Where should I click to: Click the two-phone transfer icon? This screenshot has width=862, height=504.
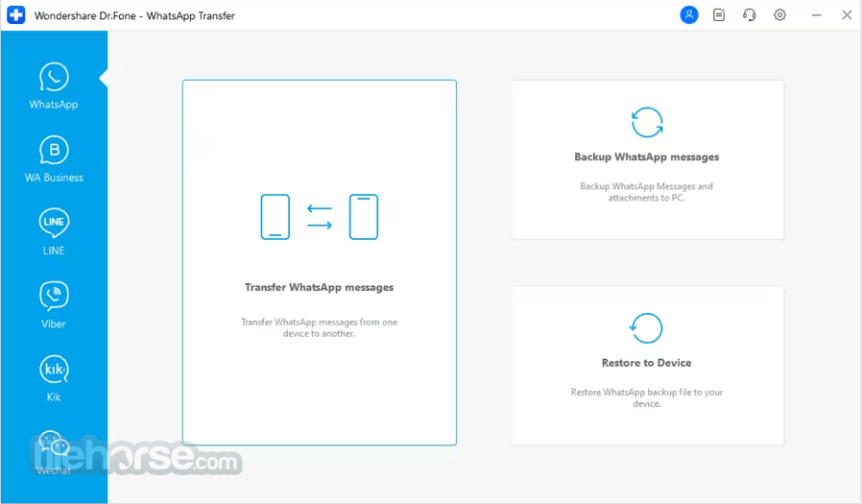pyautogui.click(x=320, y=217)
